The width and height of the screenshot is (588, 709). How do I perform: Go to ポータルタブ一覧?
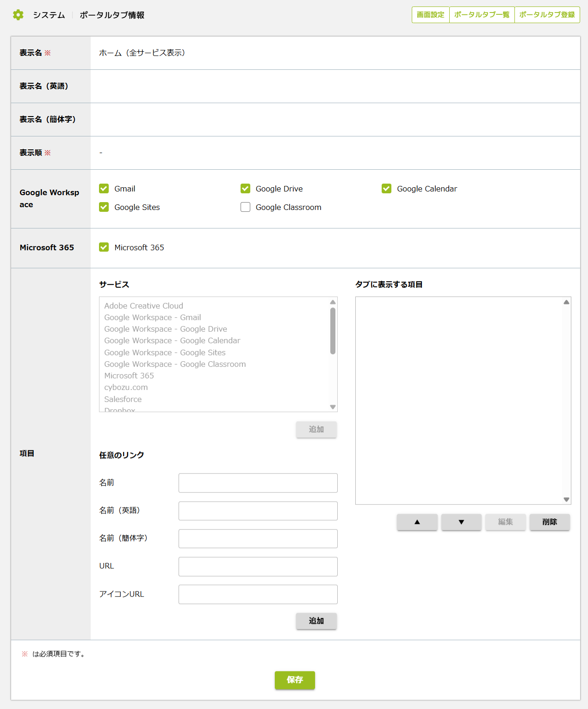(482, 15)
